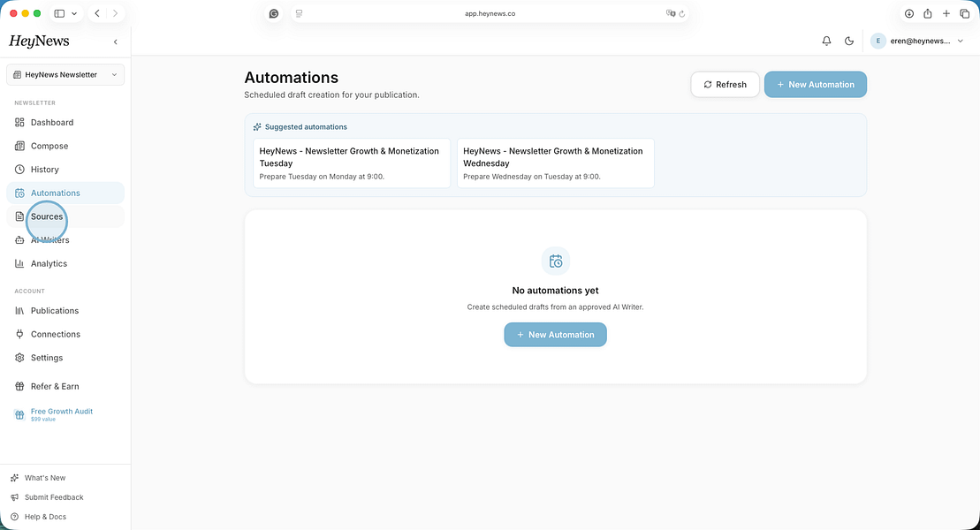Image resolution: width=980 pixels, height=530 pixels.
Task: Open the Safari sidebar dropdown chevron
Action: click(73, 13)
